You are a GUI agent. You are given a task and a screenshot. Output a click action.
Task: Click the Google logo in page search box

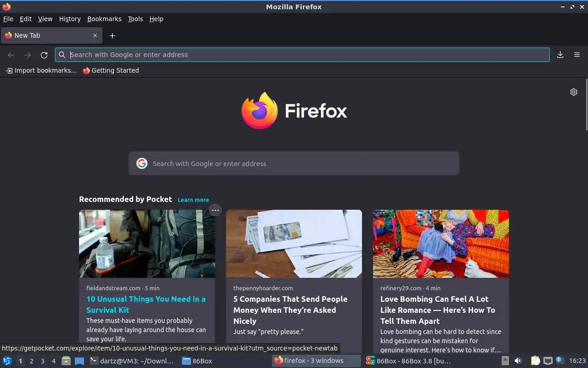coord(142,163)
